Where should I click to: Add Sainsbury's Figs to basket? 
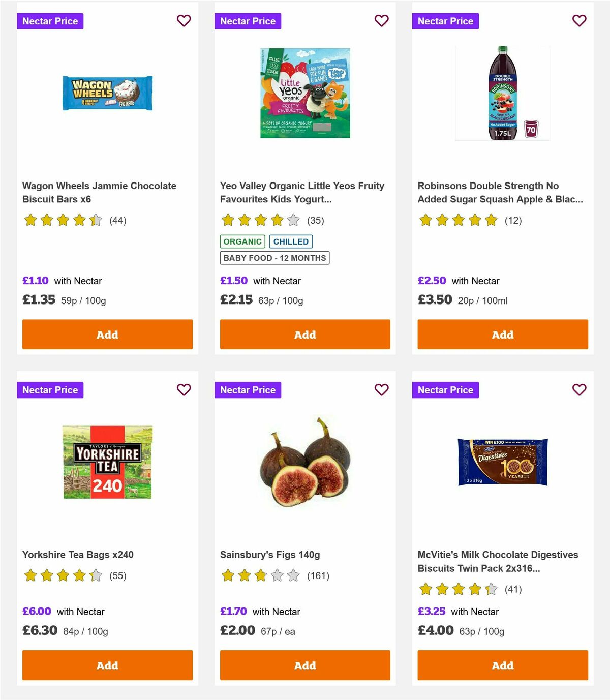304,665
